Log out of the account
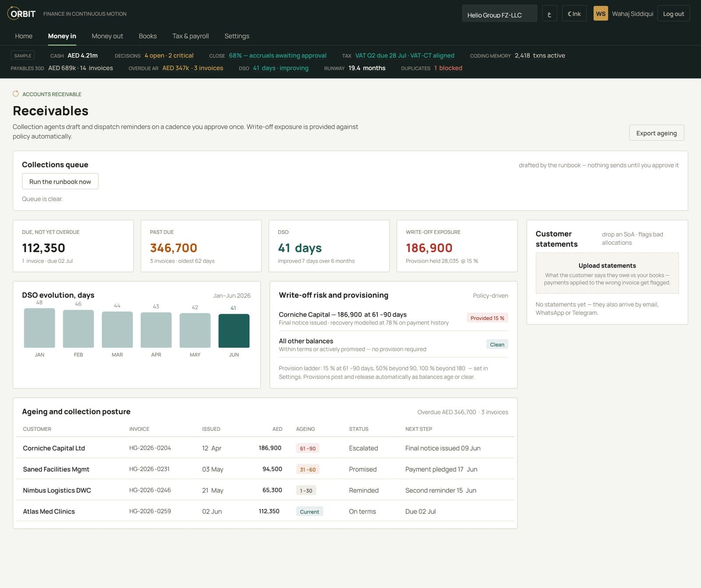This screenshot has height=588, width=701. [673, 14]
